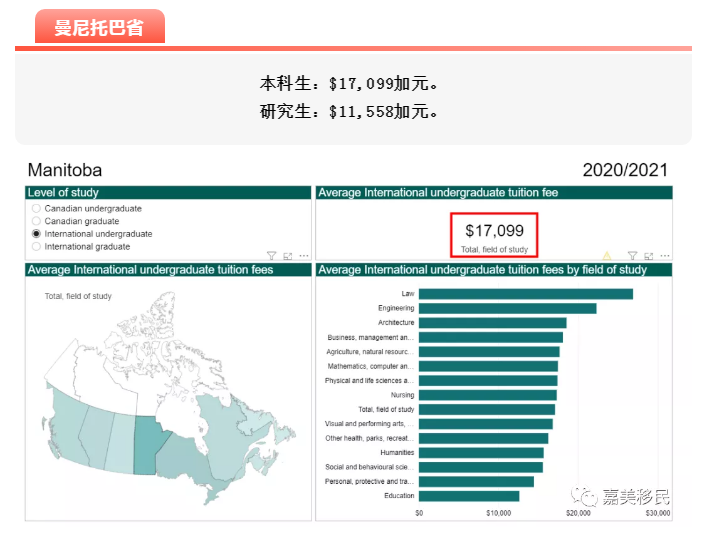This screenshot has height=542, width=704.
Task: Click the yellow warning triangle icon
Action: pos(606,256)
